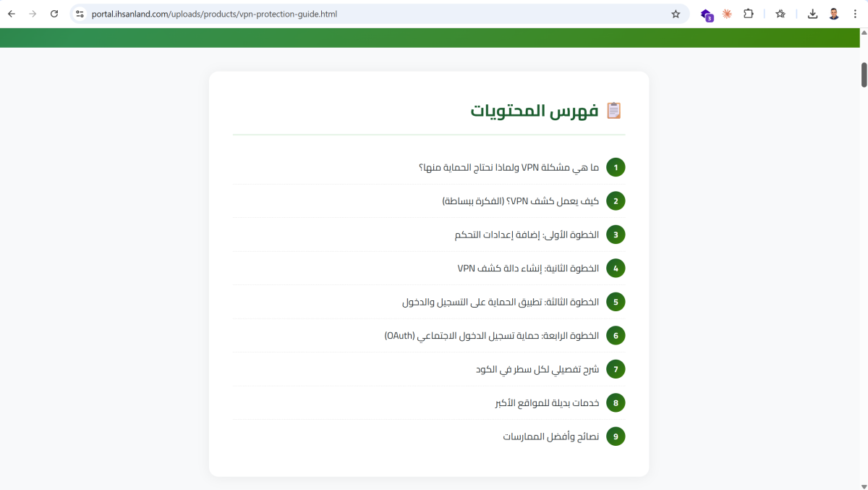
Task: Open the purple extension with the 3 badge
Action: pyautogui.click(x=706, y=14)
